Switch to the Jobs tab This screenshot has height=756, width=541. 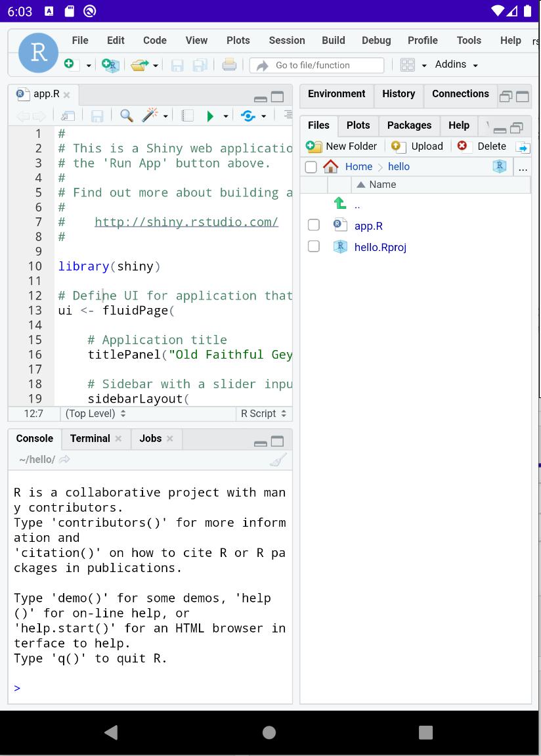coord(150,438)
